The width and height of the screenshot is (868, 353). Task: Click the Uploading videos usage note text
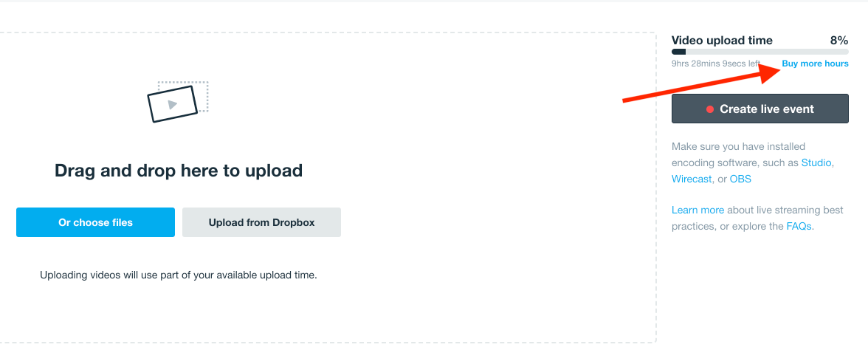pyautogui.click(x=179, y=275)
